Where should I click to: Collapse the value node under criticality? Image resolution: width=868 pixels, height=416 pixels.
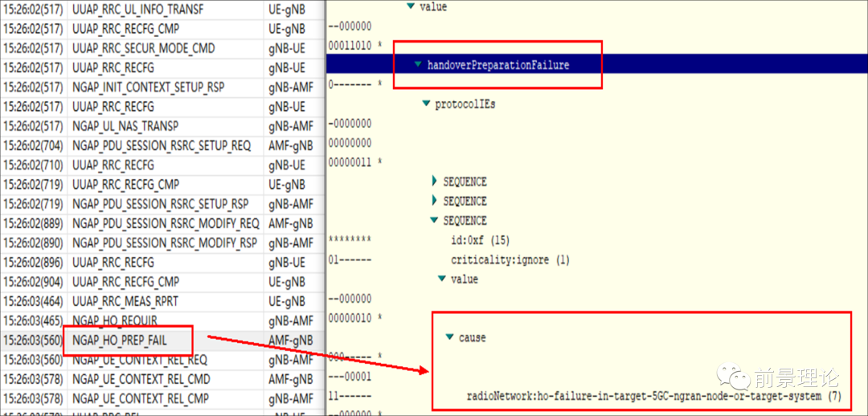(442, 279)
